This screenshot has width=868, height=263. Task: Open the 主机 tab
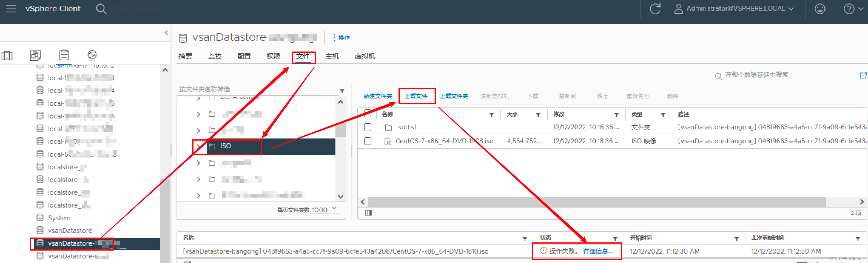pos(332,56)
